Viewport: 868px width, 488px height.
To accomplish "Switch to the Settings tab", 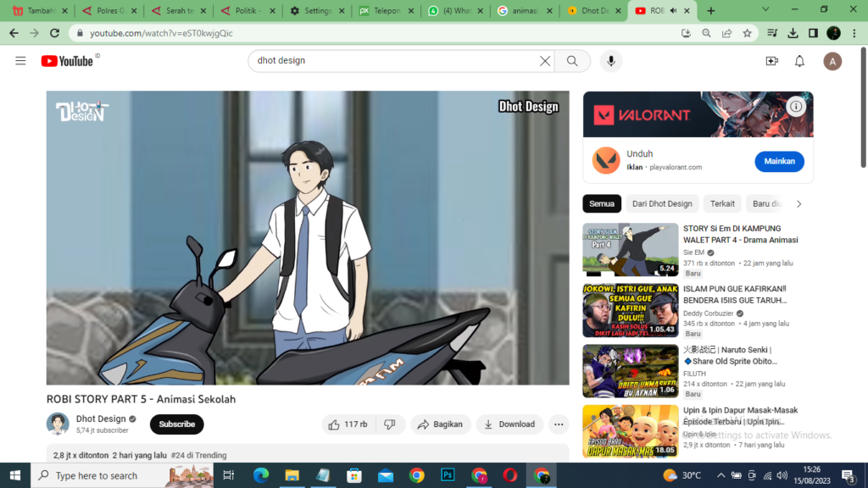I will point(317,10).
